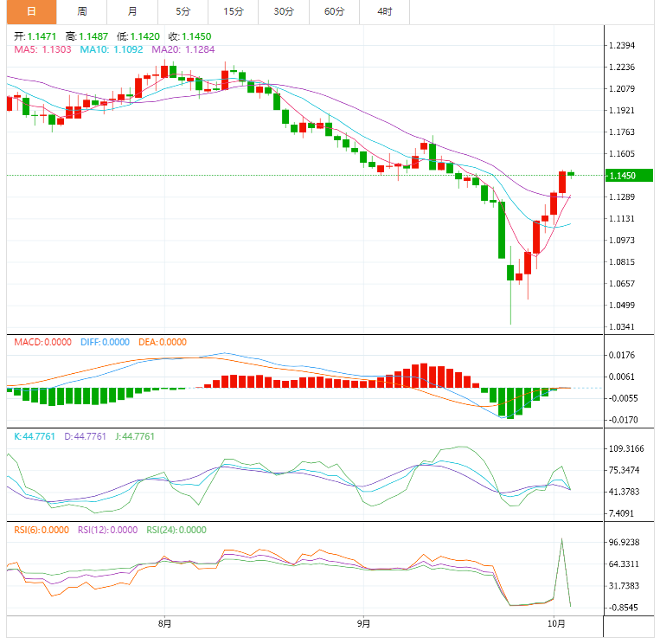
Task: Click the D:44.7761 KDJ label
Action: coord(85,436)
